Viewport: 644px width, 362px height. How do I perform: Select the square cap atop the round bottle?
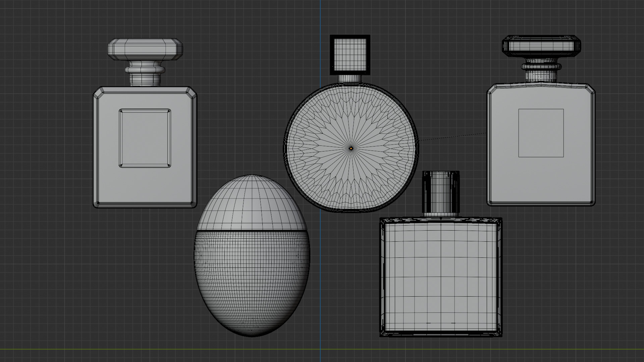[x=350, y=55]
